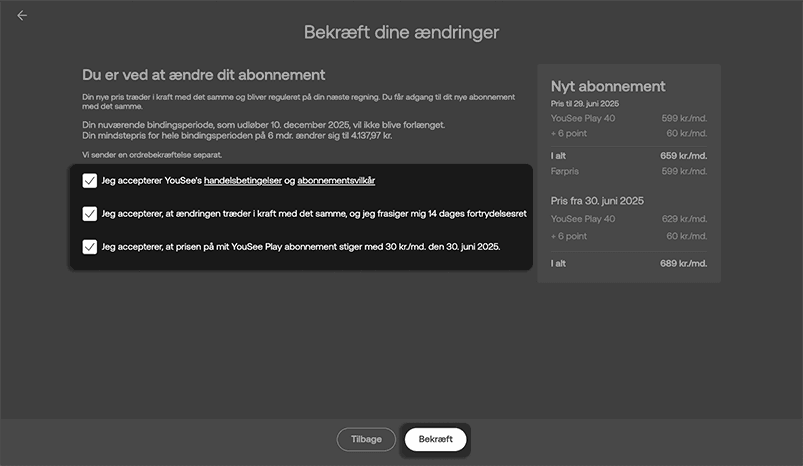Click the 'Vi sender en ordrebekræftelse separat' text
This screenshot has width=803, height=466.
152,155
